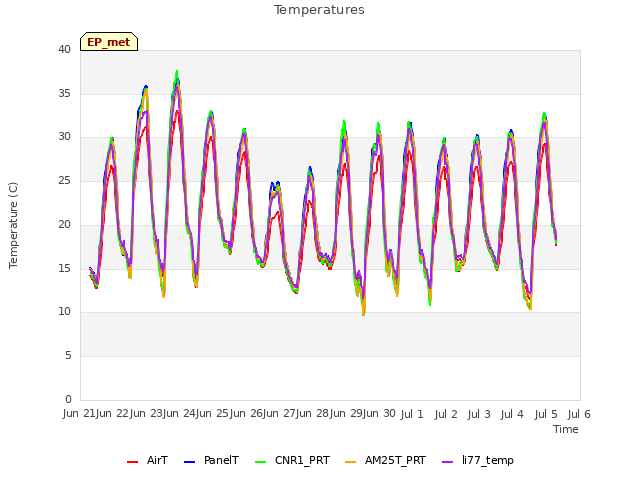Click the y-axis value 40
The image size is (640, 480).
coord(64,49)
